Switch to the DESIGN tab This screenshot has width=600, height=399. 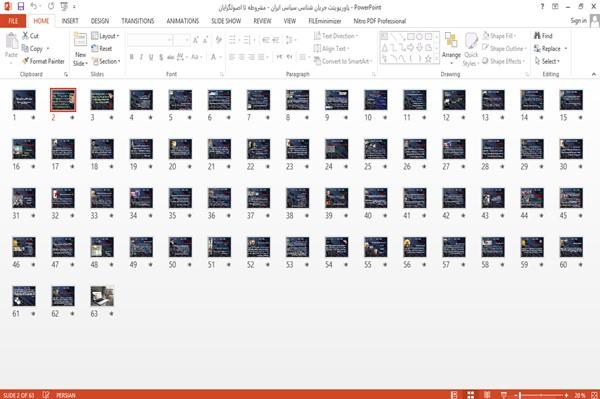pos(99,21)
